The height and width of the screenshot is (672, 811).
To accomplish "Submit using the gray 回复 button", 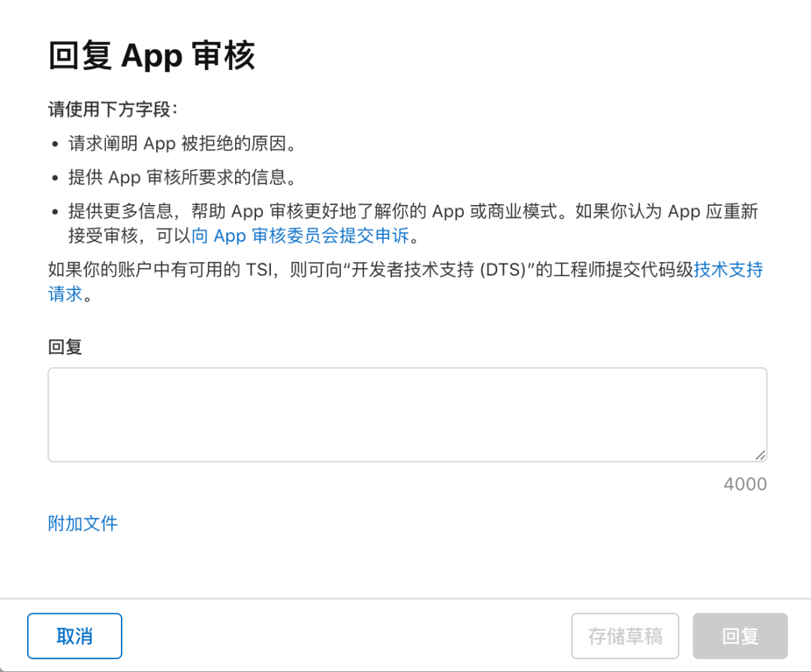I will pyautogui.click(x=740, y=636).
